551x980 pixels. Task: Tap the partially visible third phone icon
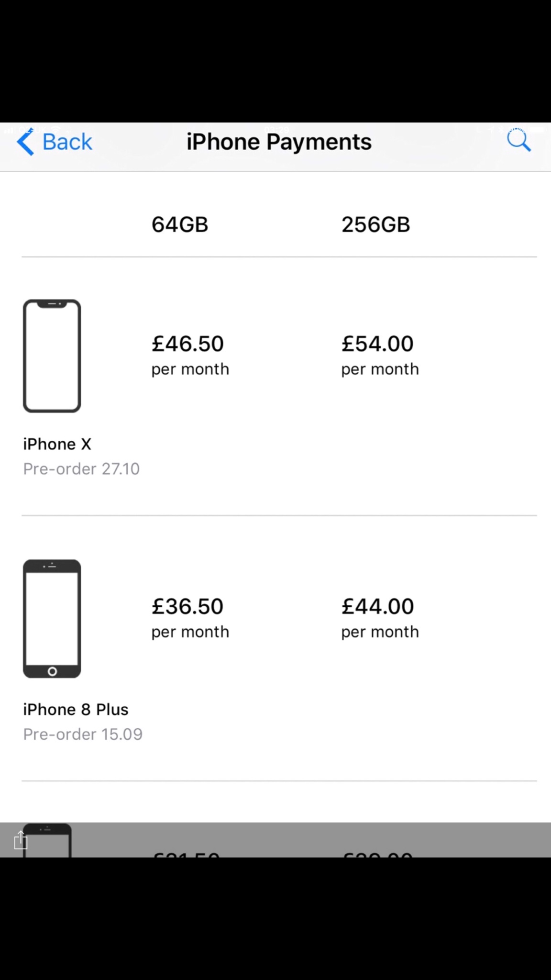tap(47, 841)
